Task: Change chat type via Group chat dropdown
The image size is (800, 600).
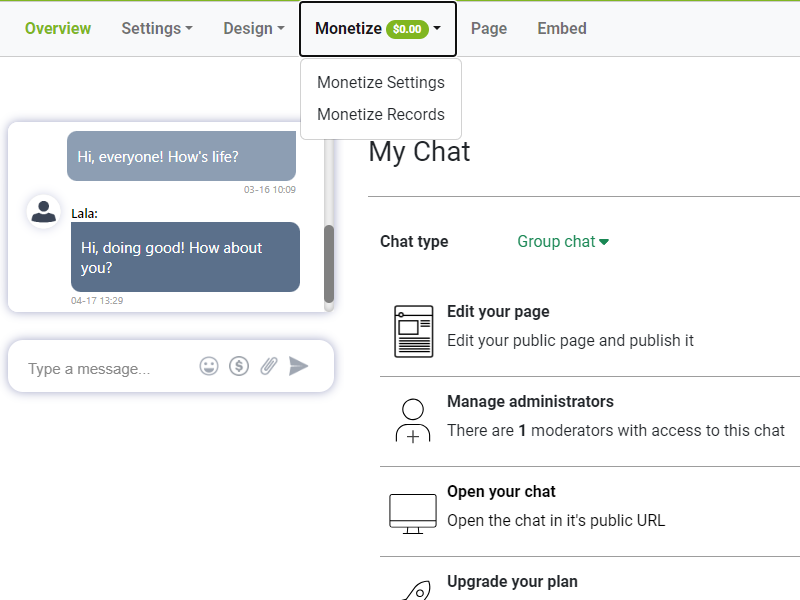Action: coord(563,241)
